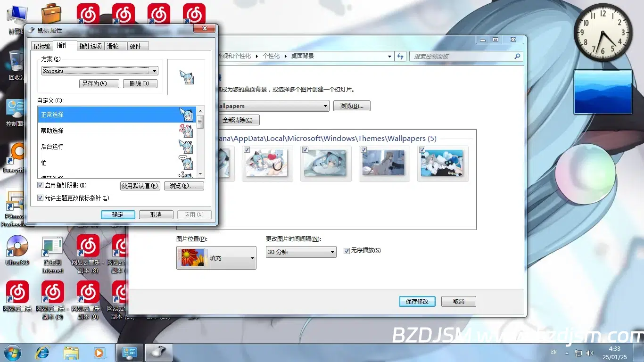
Task: Expand the address bar history dropdown arrow
Action: 389,56
